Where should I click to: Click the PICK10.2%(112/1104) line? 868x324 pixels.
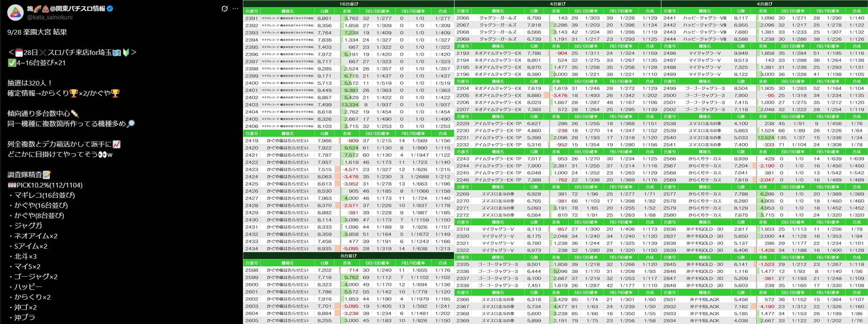45,185
